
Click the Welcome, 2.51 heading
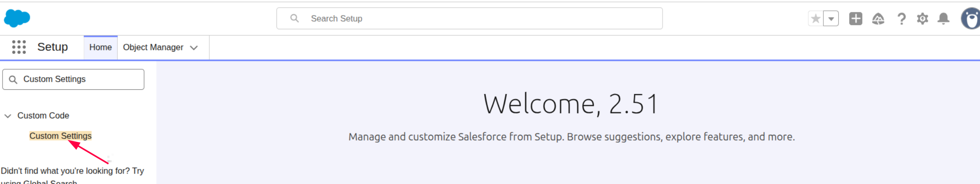click(571, 104)
